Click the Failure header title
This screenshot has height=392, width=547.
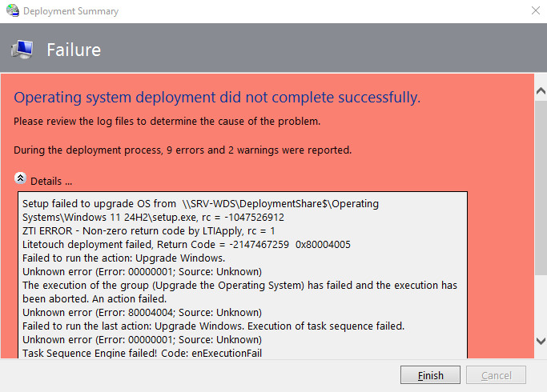click(x=74, y=50)
